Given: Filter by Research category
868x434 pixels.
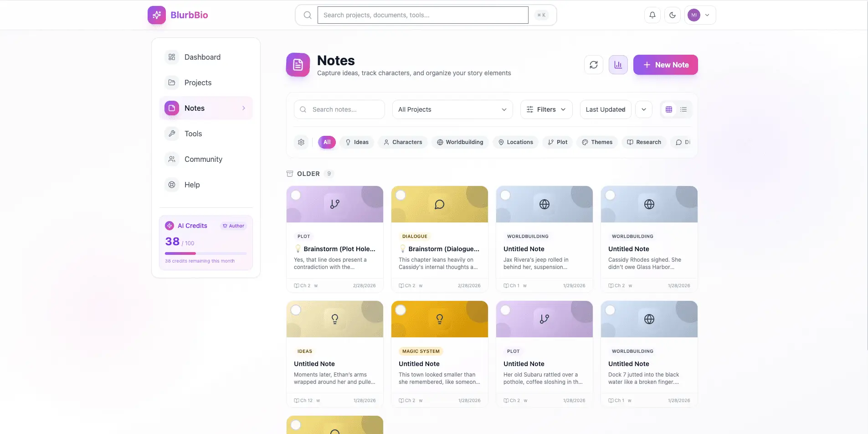Looking at the screenshot, I should click(644, 142).
